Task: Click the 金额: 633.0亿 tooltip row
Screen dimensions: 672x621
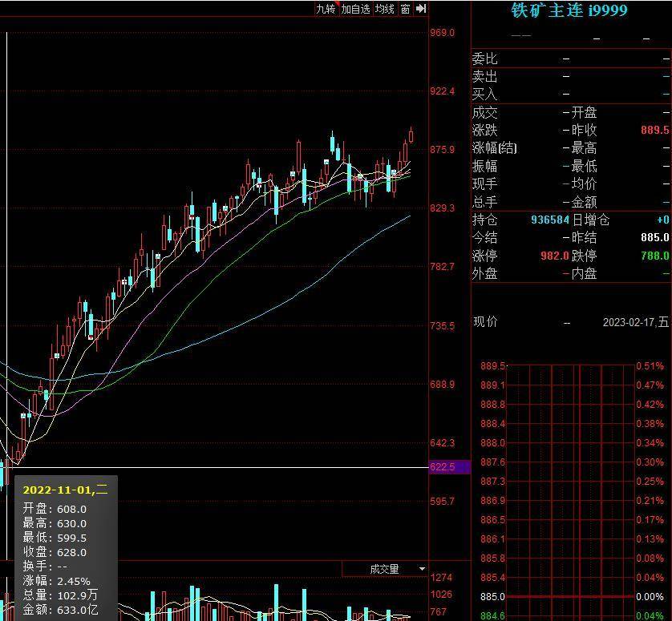Action: 60,610
